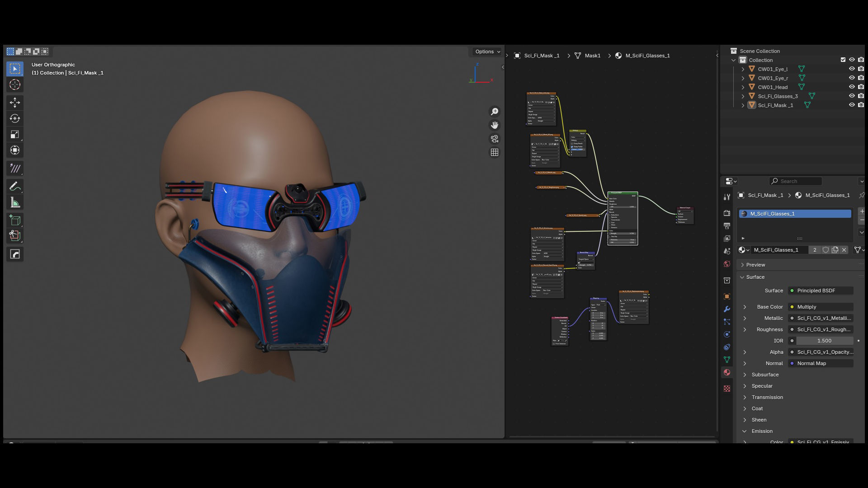Open the Output properties tab

[x=727, y=225]
